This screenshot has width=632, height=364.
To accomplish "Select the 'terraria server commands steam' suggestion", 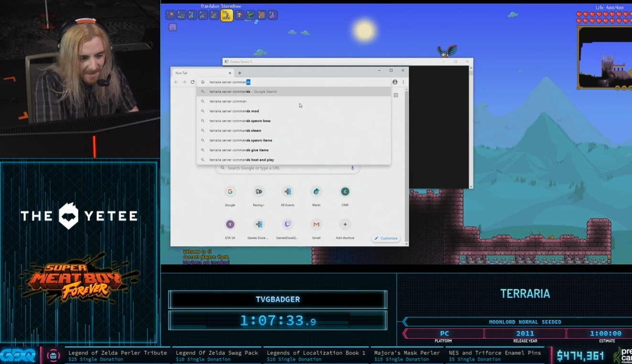I will click(294, 130).
